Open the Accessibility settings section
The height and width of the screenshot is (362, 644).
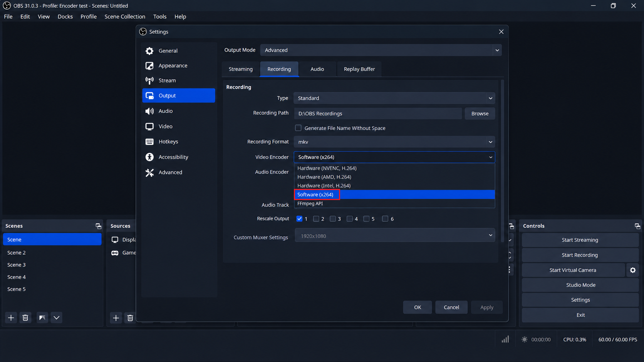[178, 157]
